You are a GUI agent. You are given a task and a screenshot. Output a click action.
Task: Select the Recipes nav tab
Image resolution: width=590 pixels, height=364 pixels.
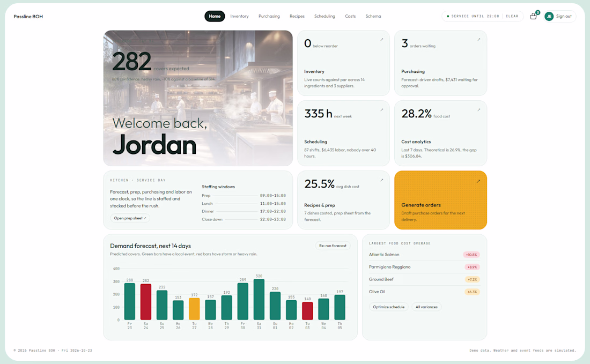tap(297, 16)
